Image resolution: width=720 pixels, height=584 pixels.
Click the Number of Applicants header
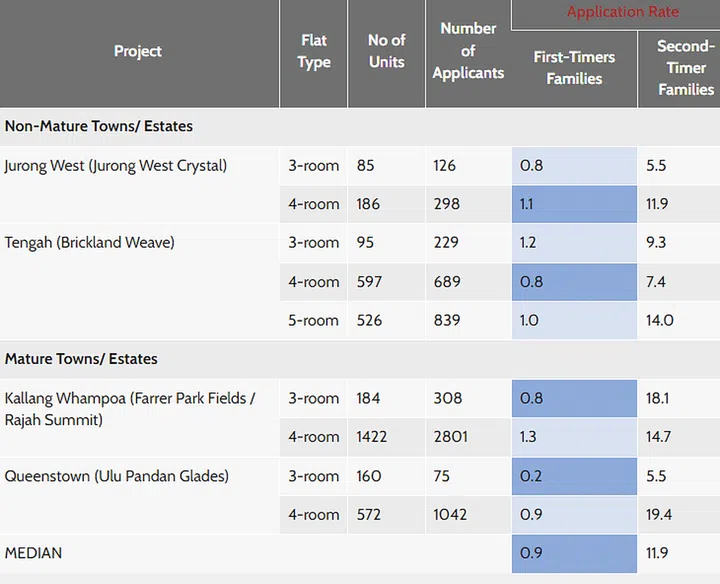tap(468, 51)
